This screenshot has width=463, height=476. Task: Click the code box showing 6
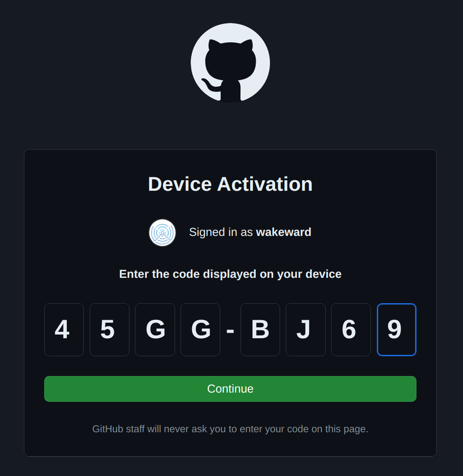tap(351, 329)
